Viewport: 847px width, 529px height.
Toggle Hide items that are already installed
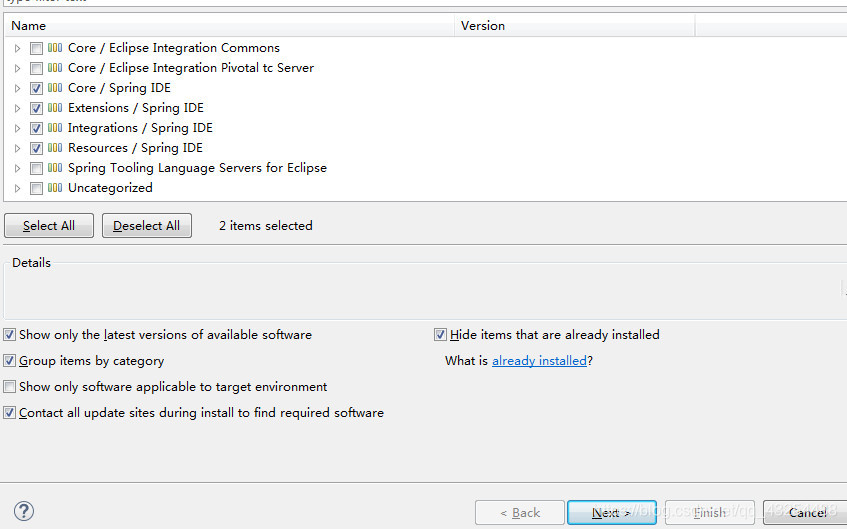coord(440,335)
